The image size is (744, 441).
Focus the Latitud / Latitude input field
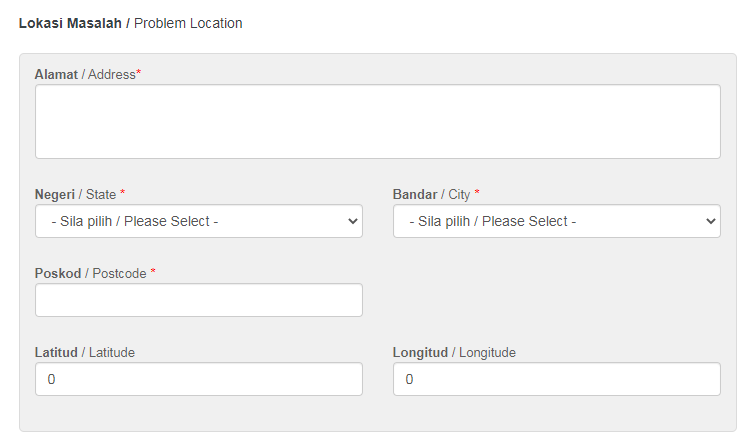click(199, 379)
